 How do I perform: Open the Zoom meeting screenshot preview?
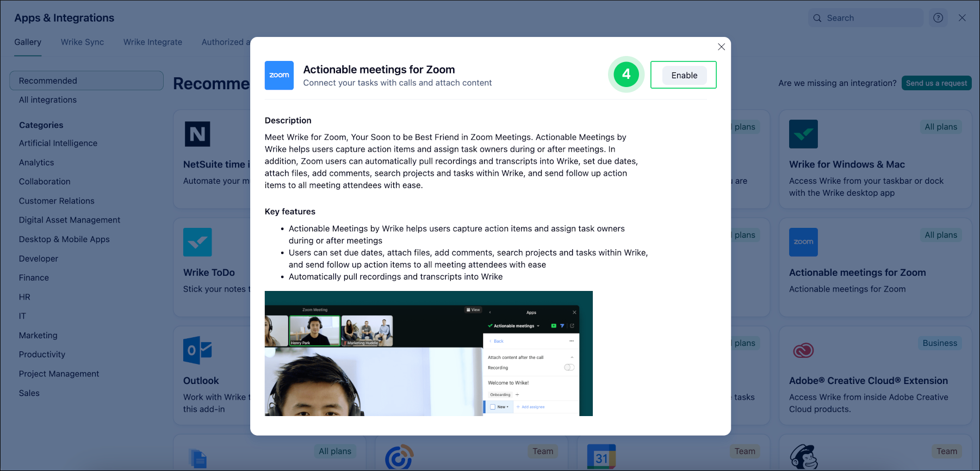click(x=429, y=354)
